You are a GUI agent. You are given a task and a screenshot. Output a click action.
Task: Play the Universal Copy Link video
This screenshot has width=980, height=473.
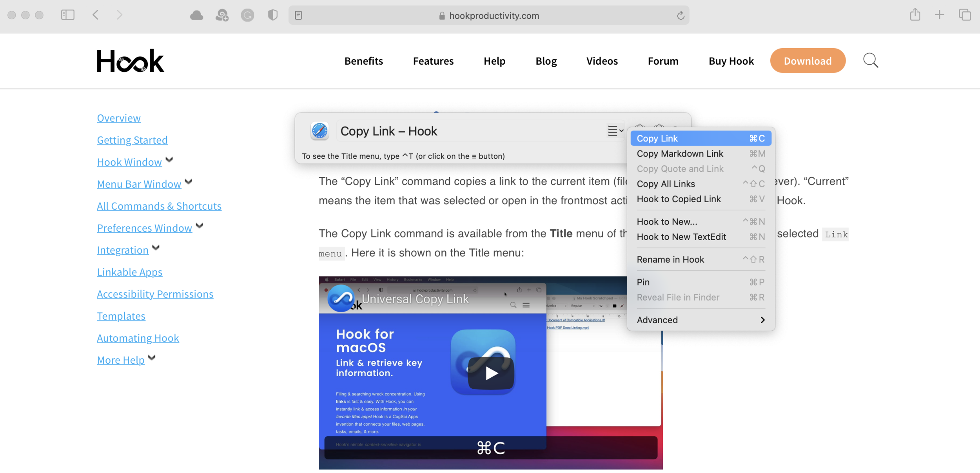tap(491, 373)
